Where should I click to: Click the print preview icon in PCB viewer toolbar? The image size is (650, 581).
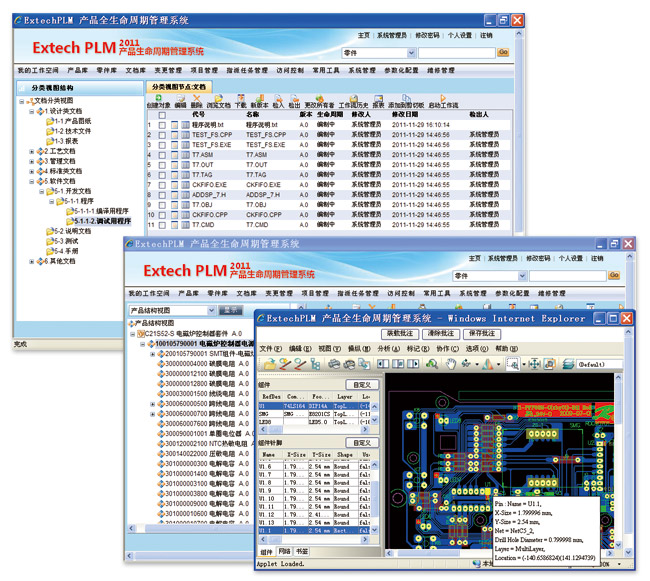click(349, 364)
